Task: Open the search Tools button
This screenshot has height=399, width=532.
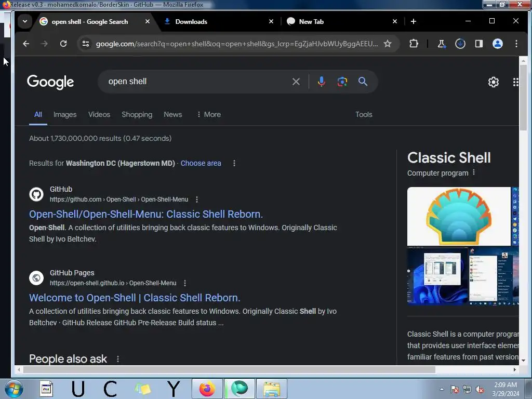Action: [364, 115]
